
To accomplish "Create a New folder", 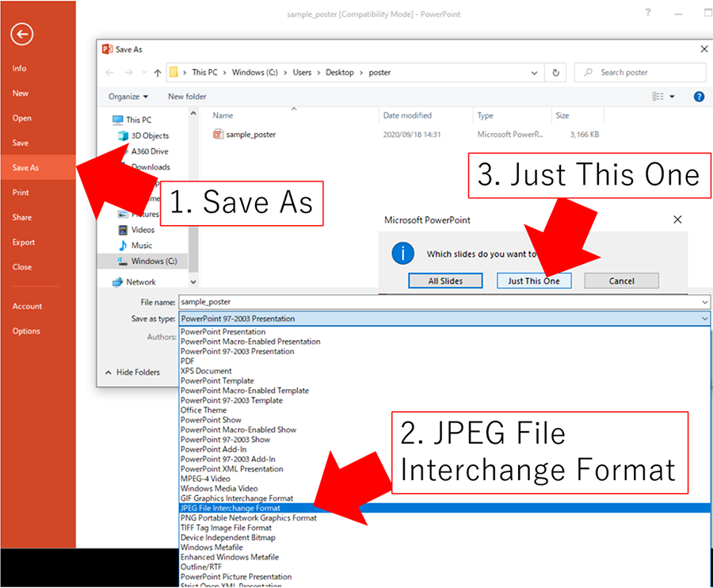I will [x=187, y=97].
